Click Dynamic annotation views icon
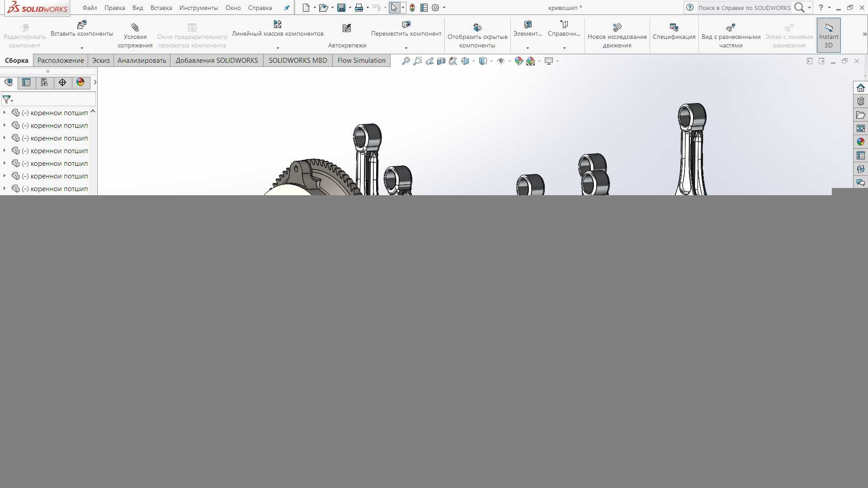The height and width of the screenshot is (488, 868). click(x=453, y=61)
